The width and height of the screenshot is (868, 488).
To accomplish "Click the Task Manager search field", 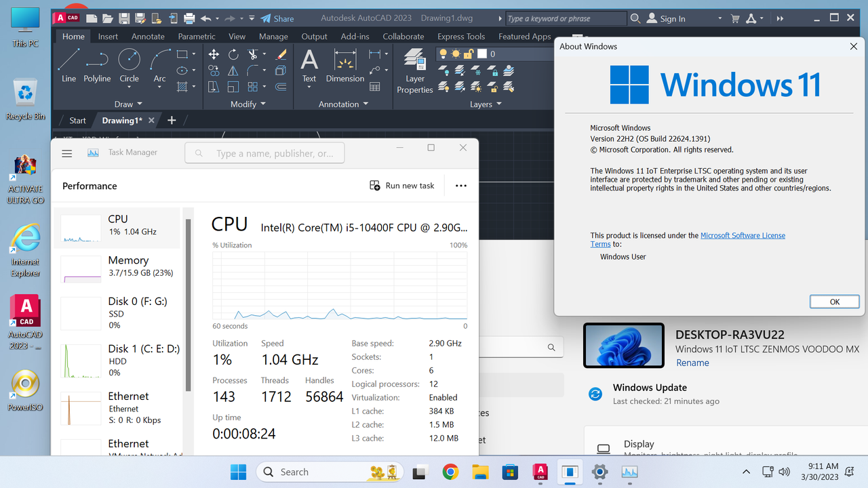I will click(264, 153).
